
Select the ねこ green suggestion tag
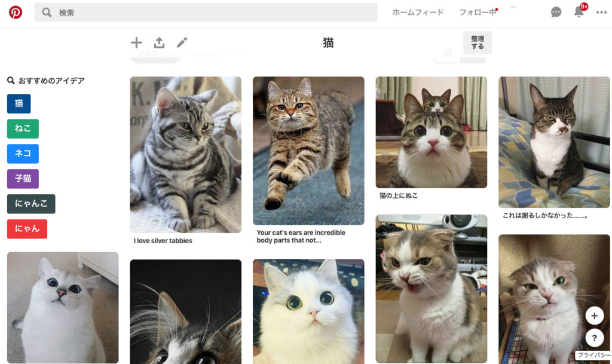[23, 129]
